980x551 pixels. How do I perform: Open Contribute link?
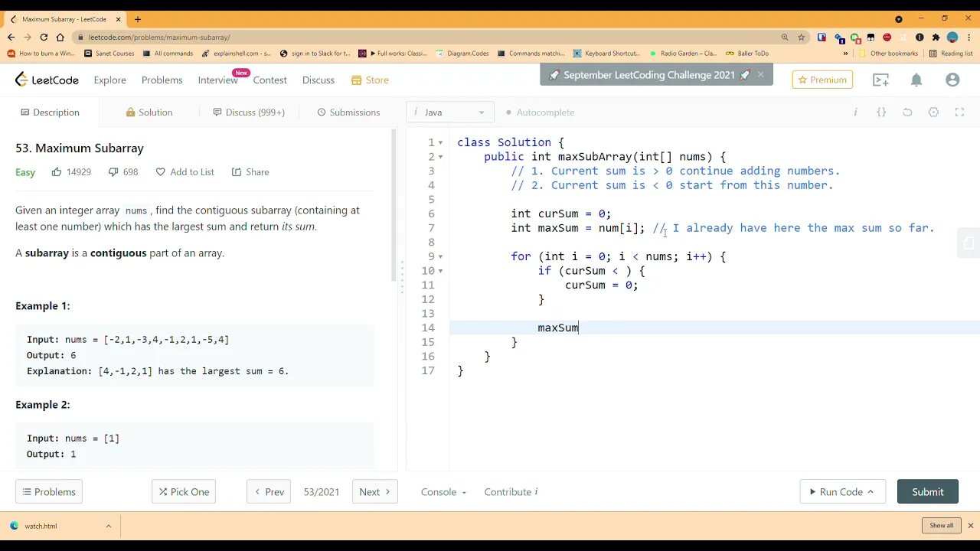coord(511,492)
